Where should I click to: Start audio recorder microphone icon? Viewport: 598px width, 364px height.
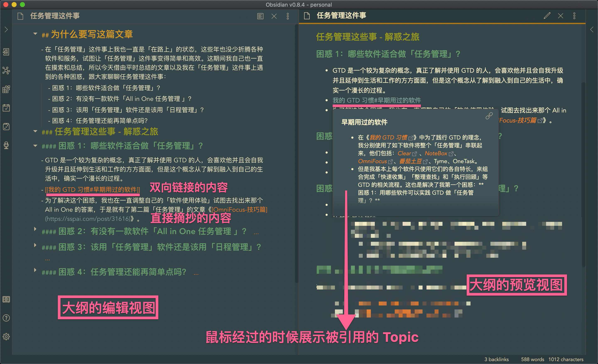pyautogui.click(x=6, y=145)
